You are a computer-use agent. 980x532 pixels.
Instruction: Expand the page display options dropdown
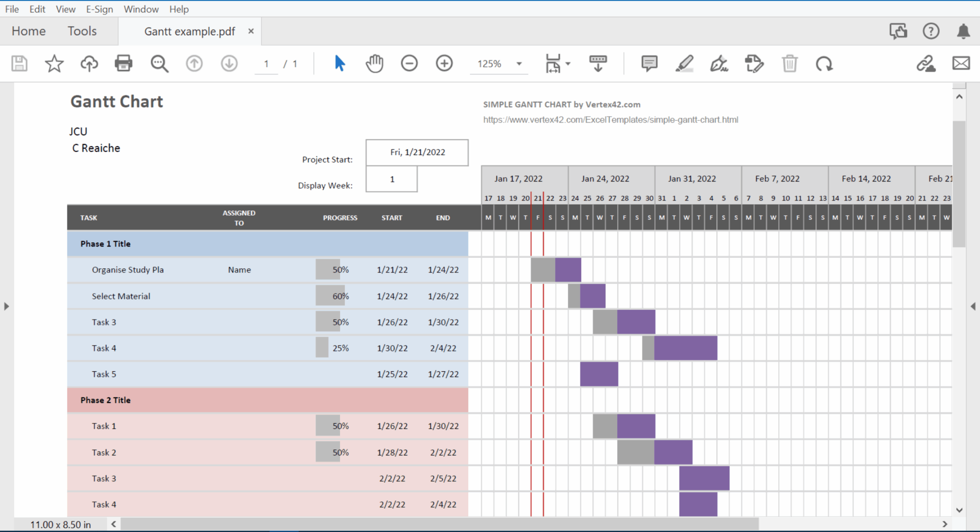[567, 64]
